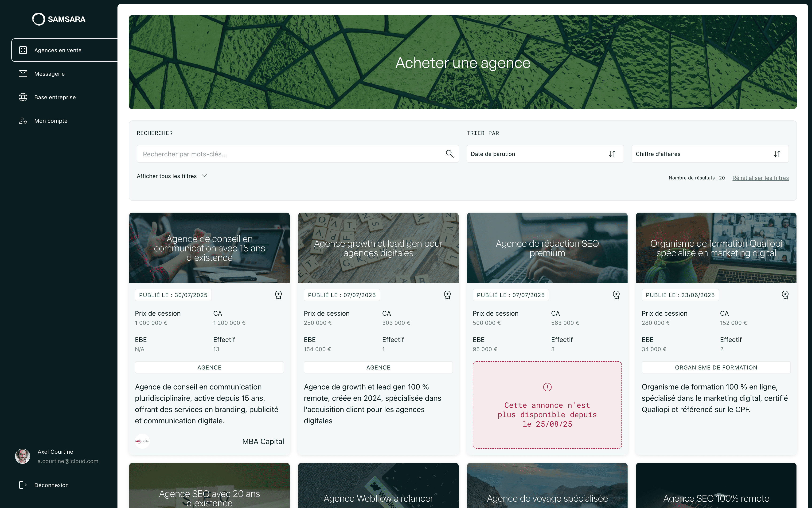Open the conseil en communication card image
The width and height of the screenshot is (812, 508).
(x=209, y=248)
